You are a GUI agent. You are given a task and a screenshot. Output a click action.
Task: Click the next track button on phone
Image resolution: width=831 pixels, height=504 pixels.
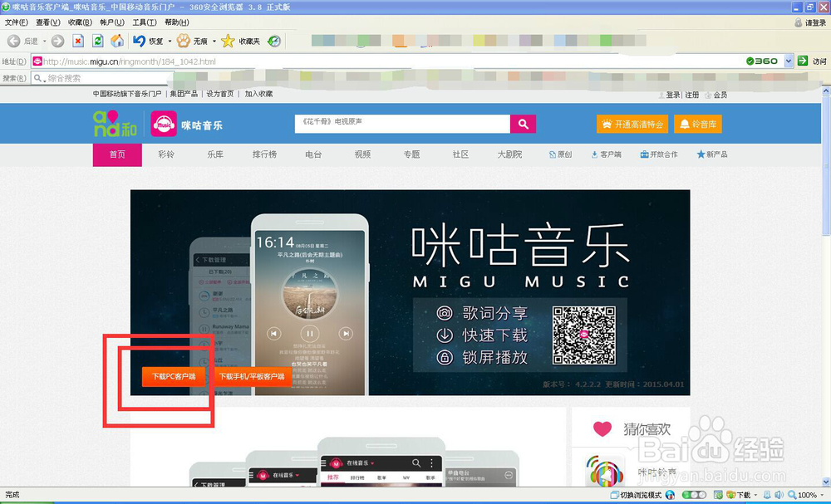pos(346,334)
